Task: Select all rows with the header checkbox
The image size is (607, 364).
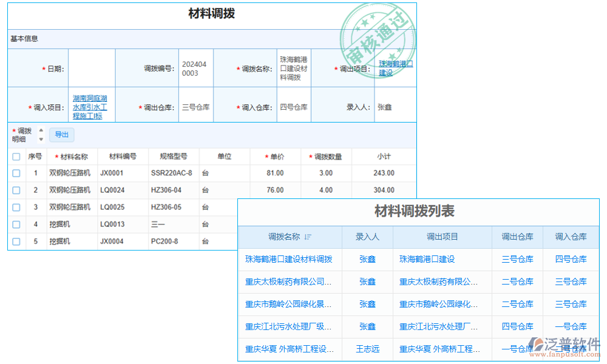Action: point(16,156)
